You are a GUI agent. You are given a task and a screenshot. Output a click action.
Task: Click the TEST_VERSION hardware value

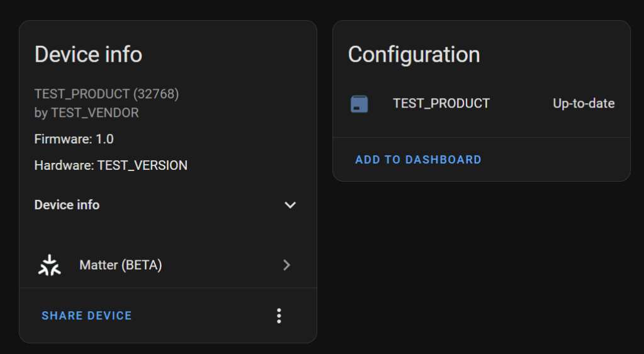(142, 165)
